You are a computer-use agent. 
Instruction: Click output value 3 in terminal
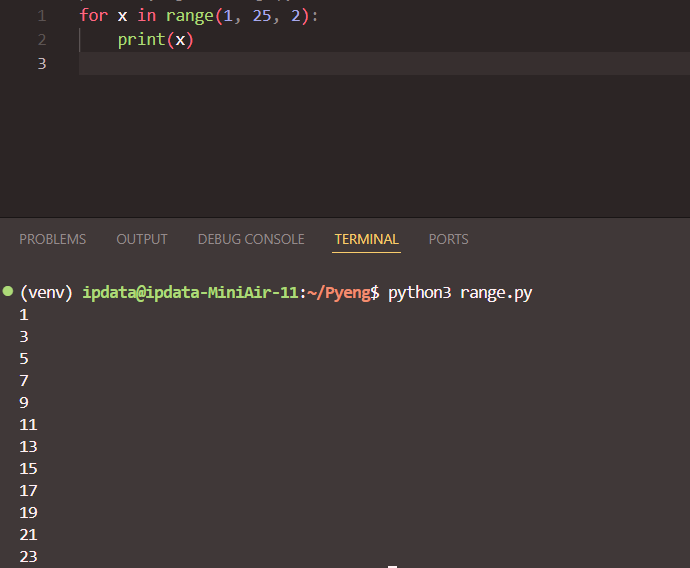pos(24,337)
